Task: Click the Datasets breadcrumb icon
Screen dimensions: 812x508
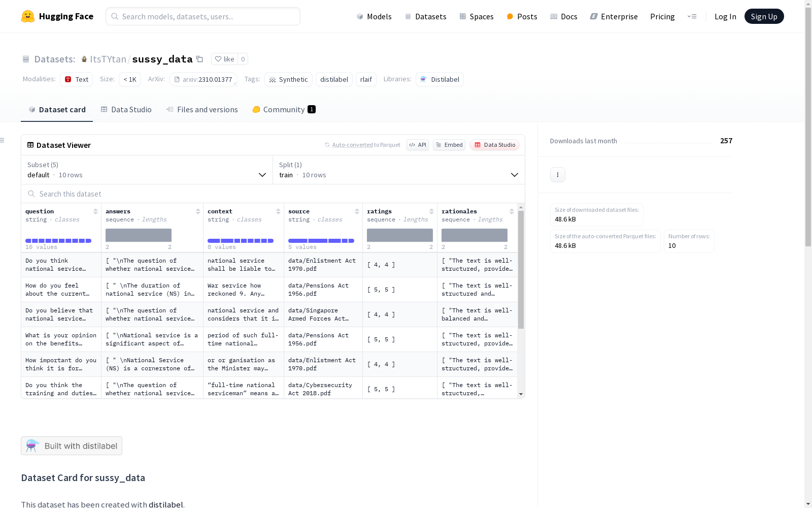Action: click(x=26, y=59)
